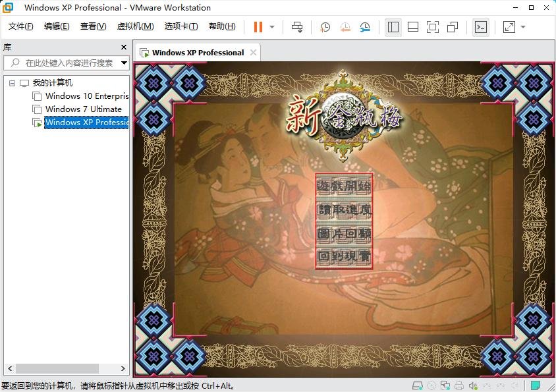Click the library scrollbar left arrow
The image size is (556, 392).
[10, 368]
